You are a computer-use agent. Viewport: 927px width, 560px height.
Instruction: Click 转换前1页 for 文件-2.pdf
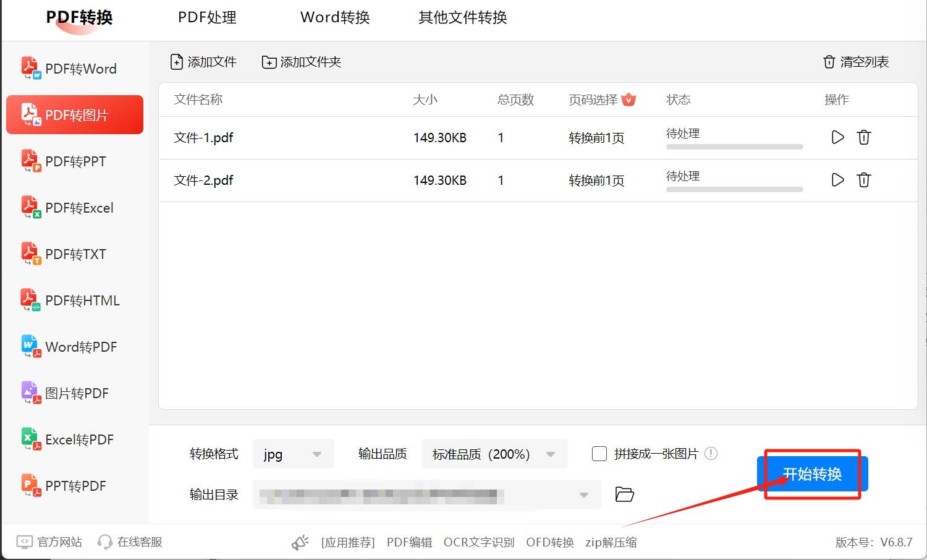[596, 180]
